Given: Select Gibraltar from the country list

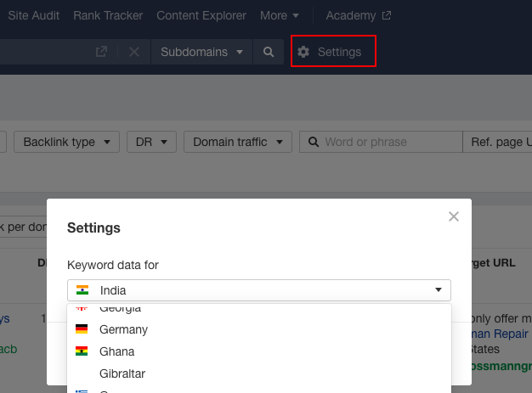Looking at the screenshot, I should pos(259,373).
